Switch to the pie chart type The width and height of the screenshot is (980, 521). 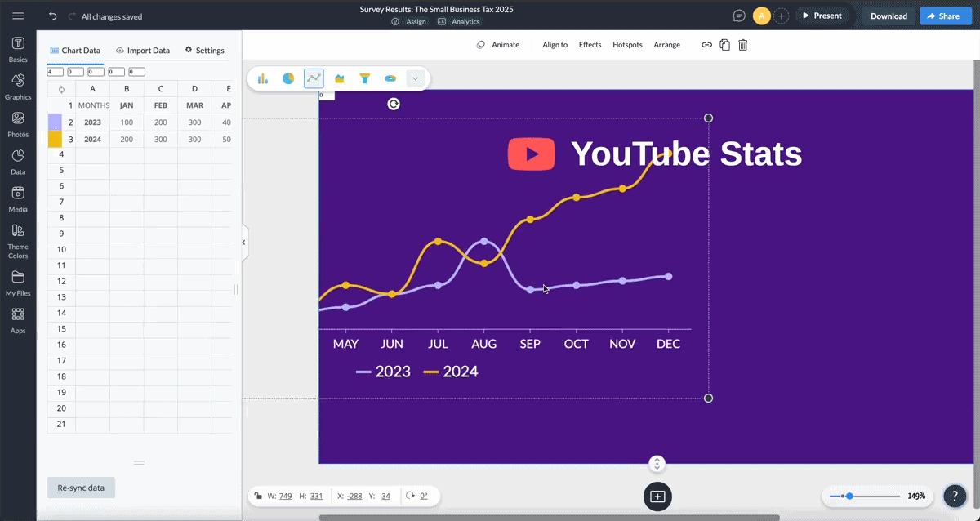[287, 78]
